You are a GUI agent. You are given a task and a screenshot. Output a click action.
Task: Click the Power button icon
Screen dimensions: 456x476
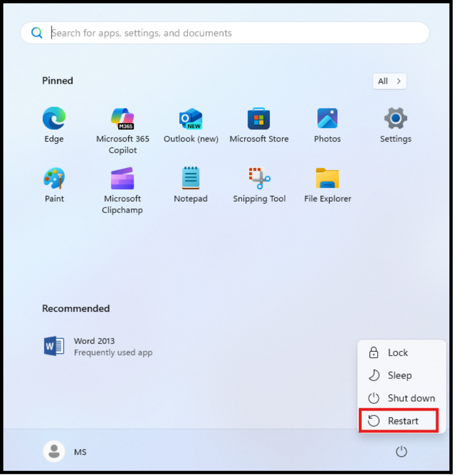point(401,452)
